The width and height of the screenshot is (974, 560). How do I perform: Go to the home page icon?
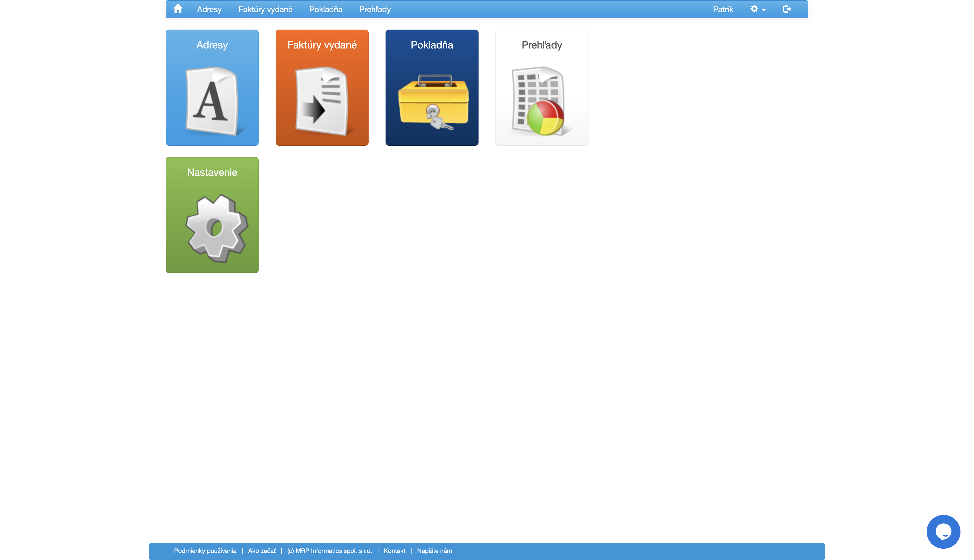click(178, 9)
